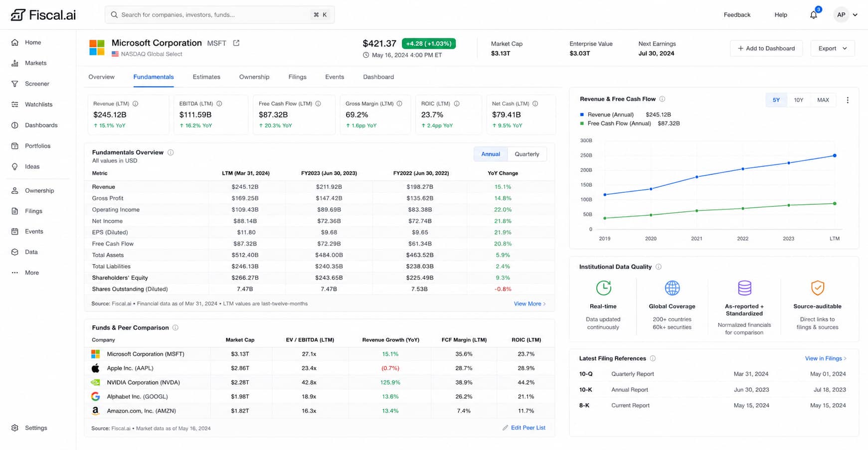Show the Events tab
The image size is (868, 450).
coord(335,77)
